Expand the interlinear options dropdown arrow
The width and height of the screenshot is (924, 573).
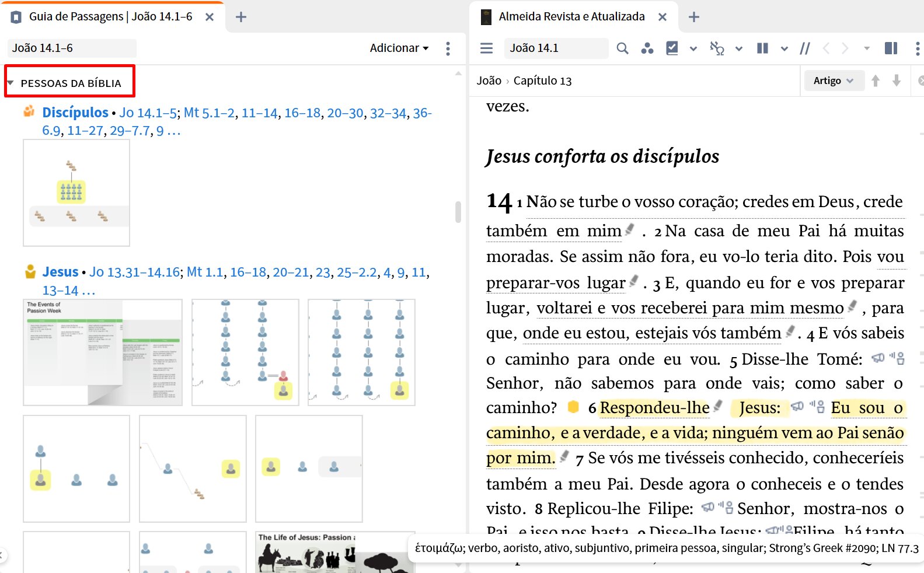click(x=739, y=48)
